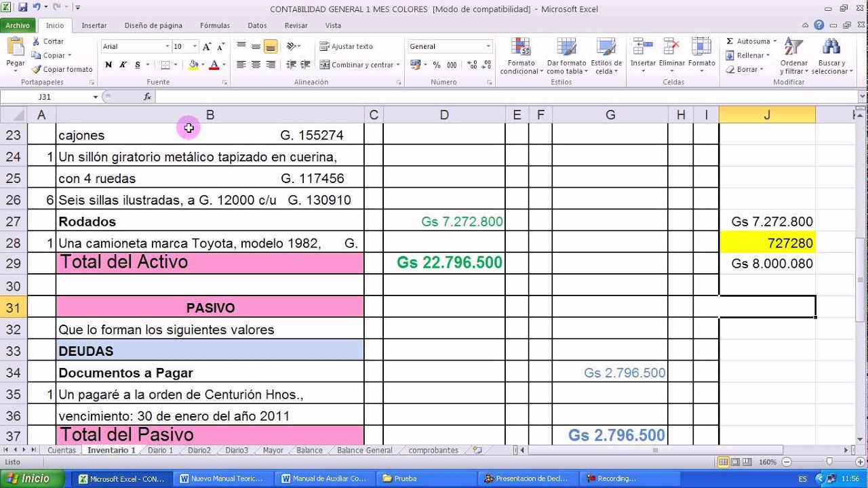
Task: Open Nuevo Manual Teoric... taskbar window
Action: [x=222, y=479]
